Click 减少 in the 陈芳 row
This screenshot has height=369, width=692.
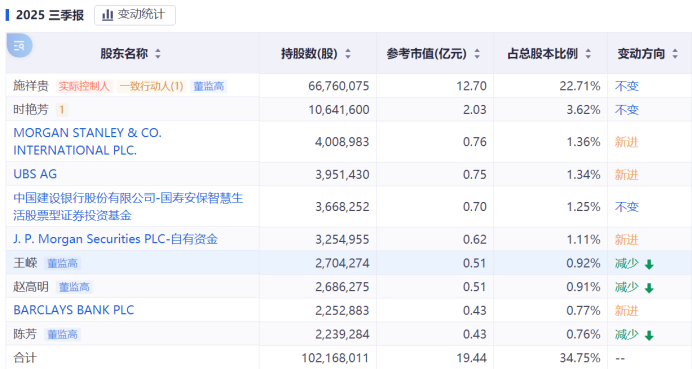627,335
